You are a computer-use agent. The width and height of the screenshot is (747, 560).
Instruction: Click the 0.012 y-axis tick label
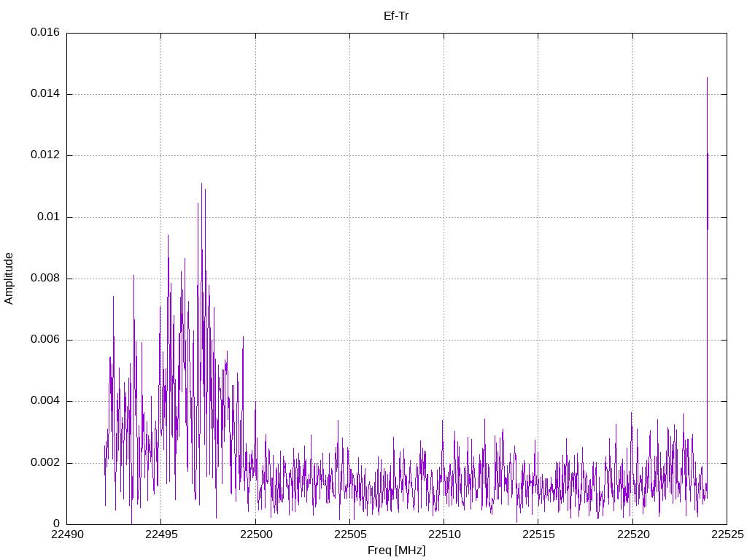[44, 155]
